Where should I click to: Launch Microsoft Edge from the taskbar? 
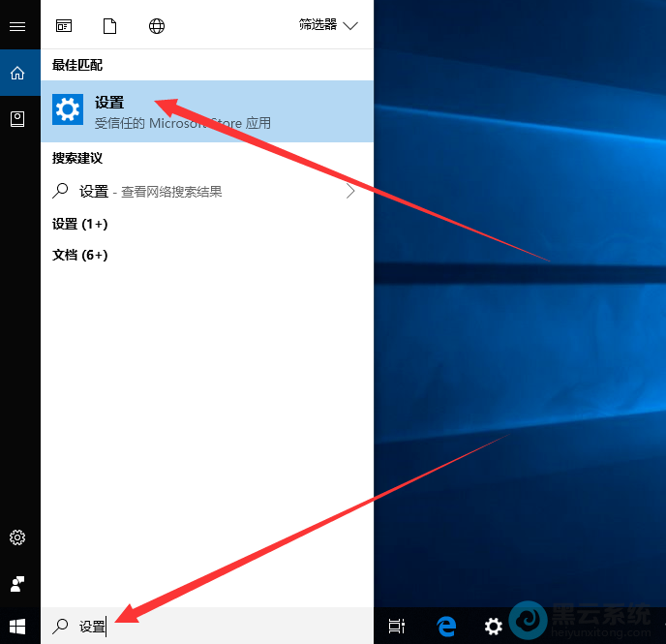click(446, 626)
